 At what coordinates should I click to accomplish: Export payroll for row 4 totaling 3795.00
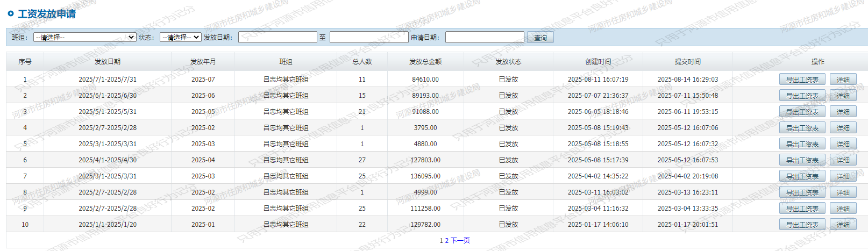[x=802, y=128]
